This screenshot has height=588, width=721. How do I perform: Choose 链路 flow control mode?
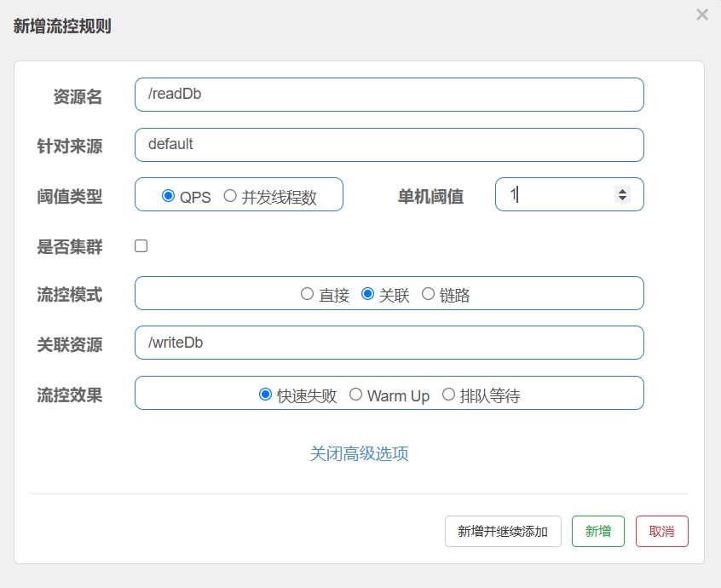point(428,294)
